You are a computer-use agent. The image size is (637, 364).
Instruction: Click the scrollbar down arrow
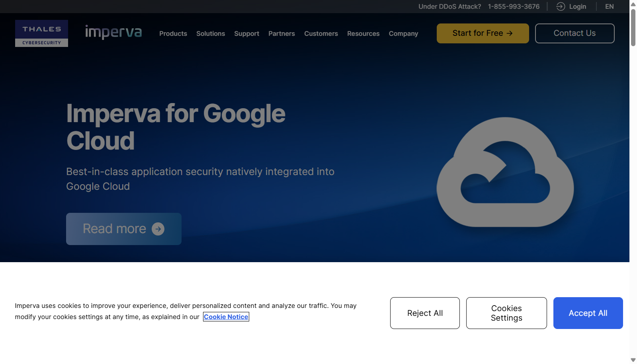[633, 360]
